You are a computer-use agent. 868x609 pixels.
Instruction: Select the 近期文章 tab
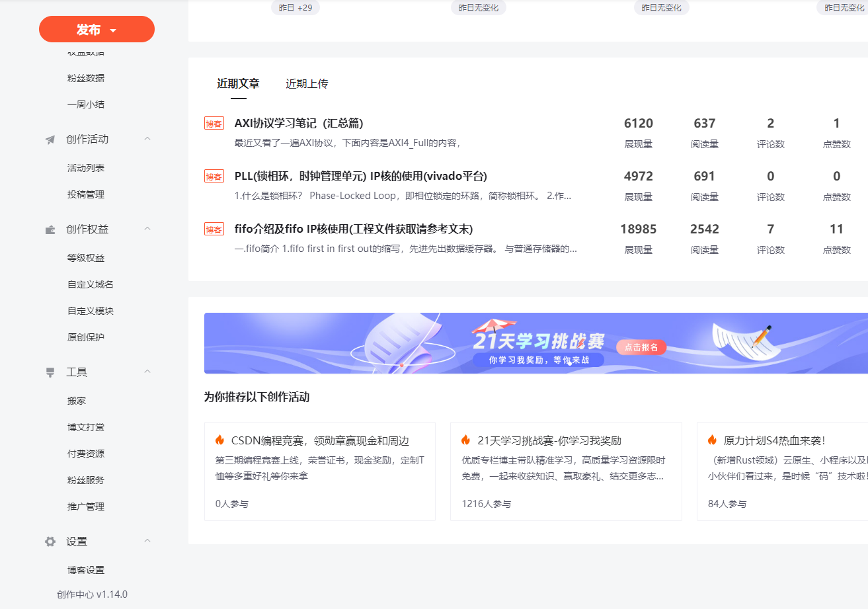pos(237,84)
